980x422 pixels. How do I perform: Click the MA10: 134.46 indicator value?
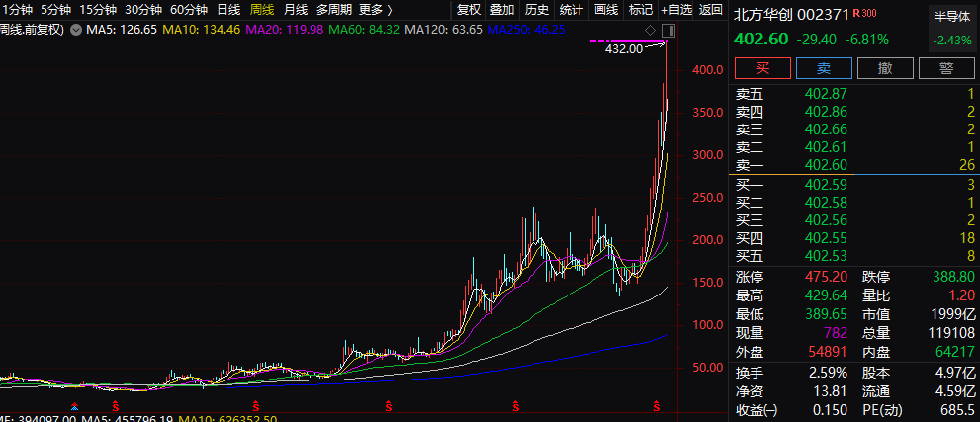pos(202,30)
